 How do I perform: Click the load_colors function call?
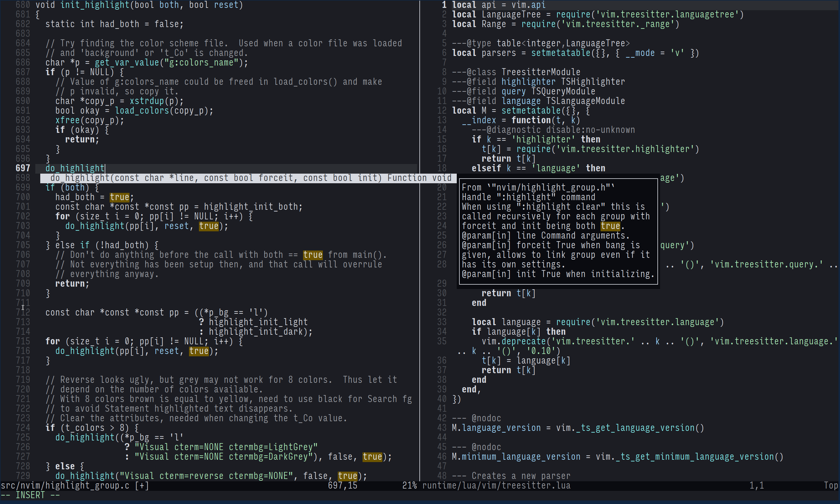pos(142,111)
